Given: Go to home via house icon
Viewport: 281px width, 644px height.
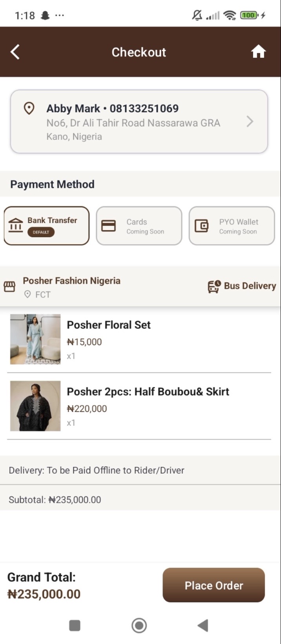Looking at the screenshot, I should pos(258,52).
